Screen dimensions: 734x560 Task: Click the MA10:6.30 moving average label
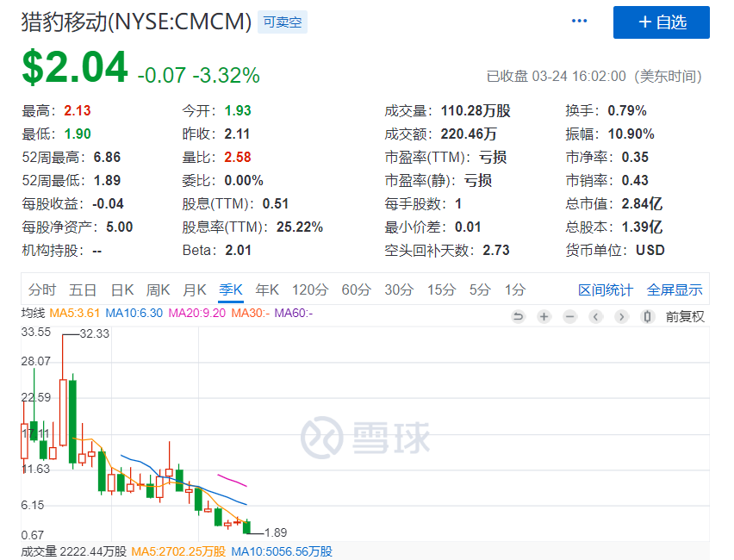pyautogui.click(x=134, y=313)
